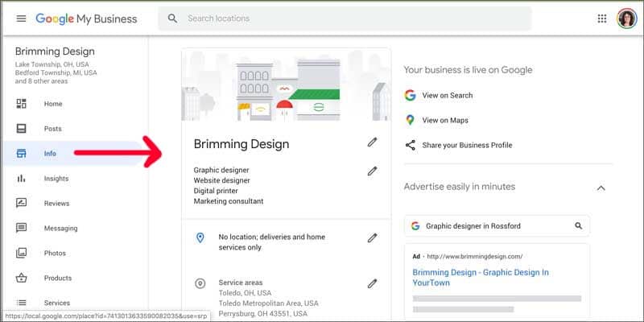This screenshot has width=644, height=322.
Task: Open Reviews section
Action: (x=56, y=204)
